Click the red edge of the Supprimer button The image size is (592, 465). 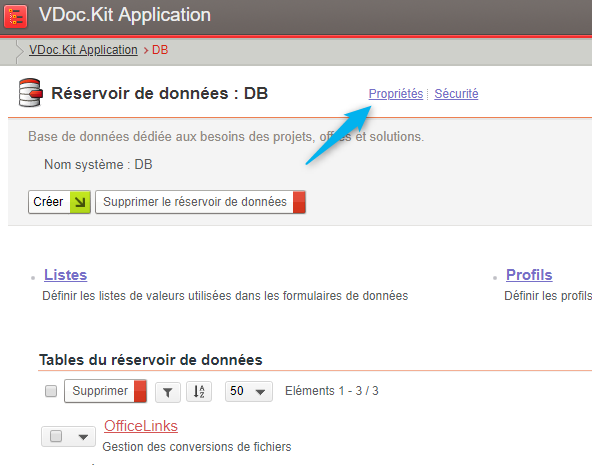(140, 391)
